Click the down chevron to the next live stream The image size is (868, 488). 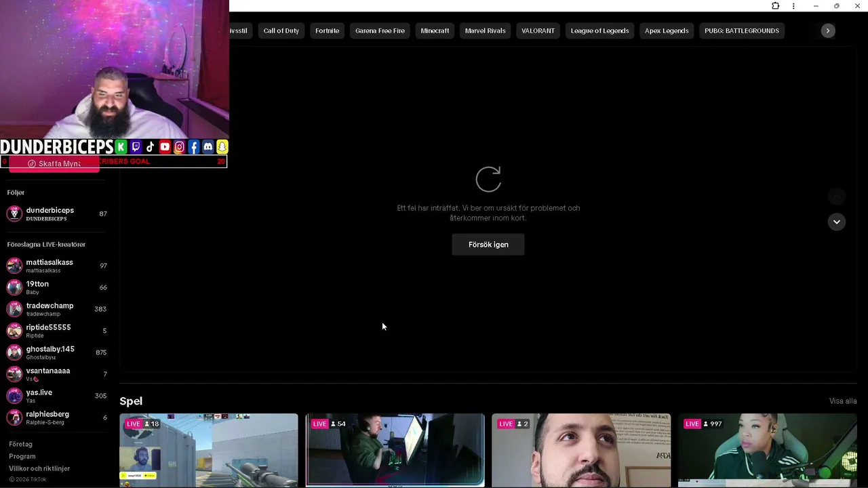click(x=836, y=222)
